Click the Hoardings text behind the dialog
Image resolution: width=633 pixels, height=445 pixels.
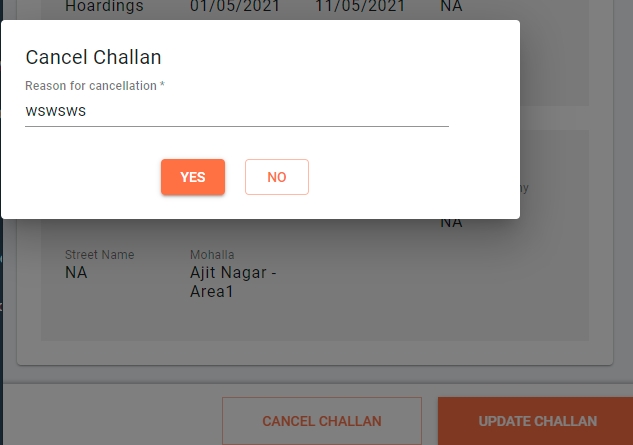104,6
